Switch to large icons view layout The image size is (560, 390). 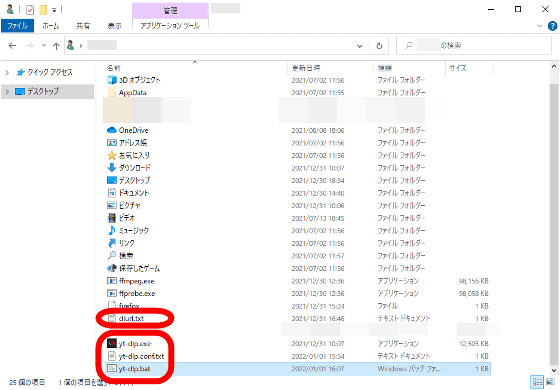[x=550, y=382]
